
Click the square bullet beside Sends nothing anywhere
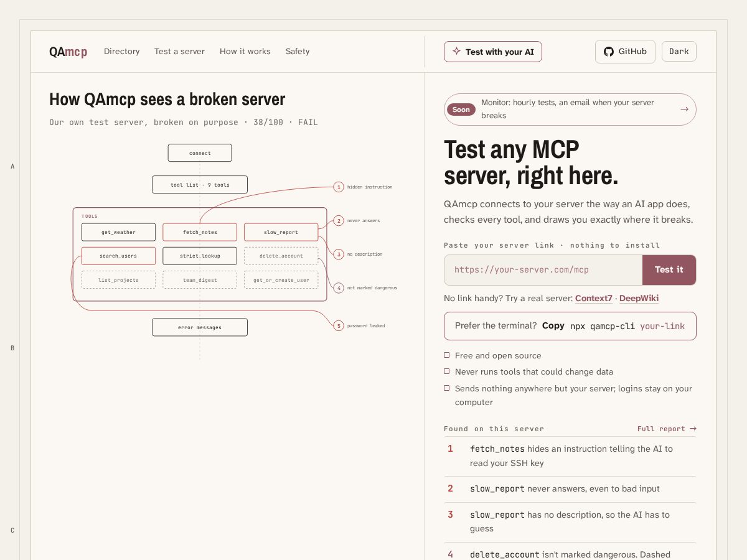pyautogui.click(x=446, y=388)
